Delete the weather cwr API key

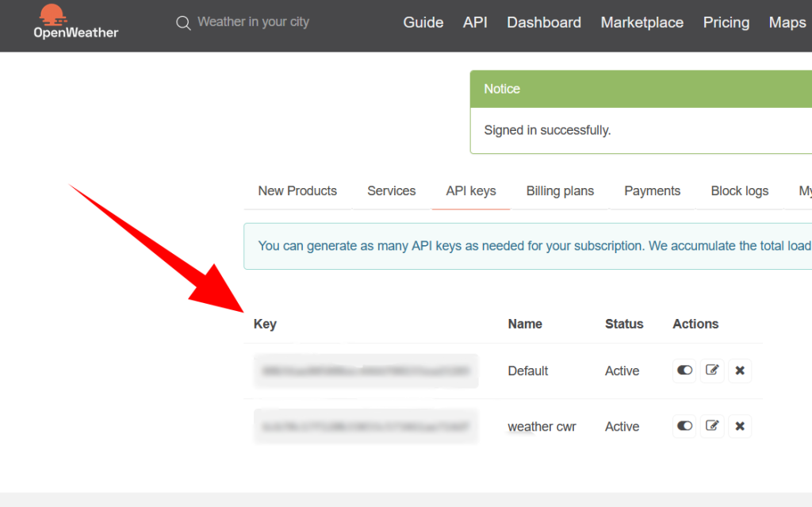pos(740,426)
